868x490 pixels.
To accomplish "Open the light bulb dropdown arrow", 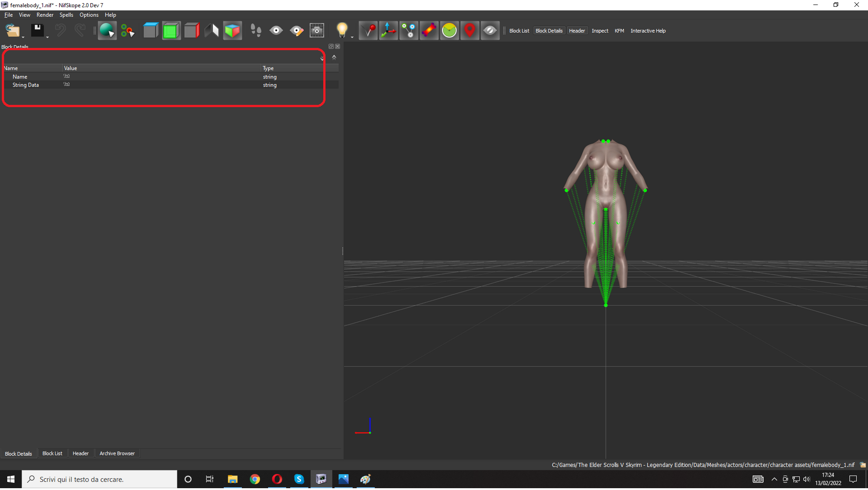I will (x=352, y=37).
